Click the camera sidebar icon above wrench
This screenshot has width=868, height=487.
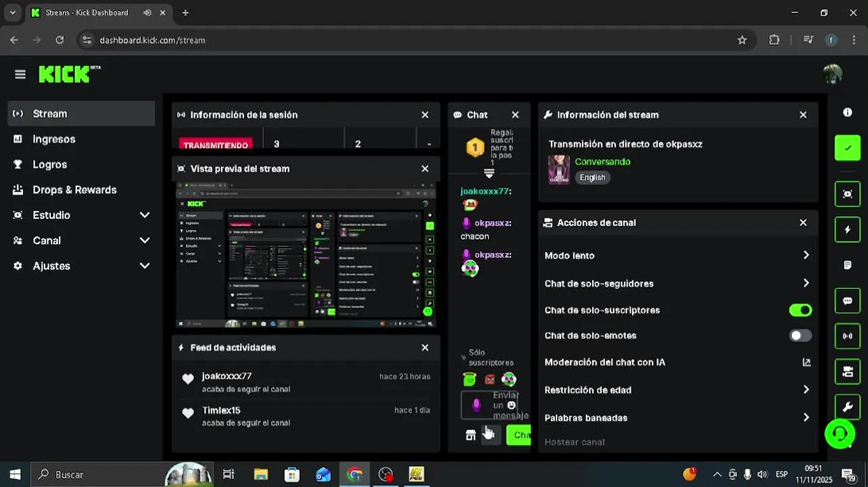(847, 372)
